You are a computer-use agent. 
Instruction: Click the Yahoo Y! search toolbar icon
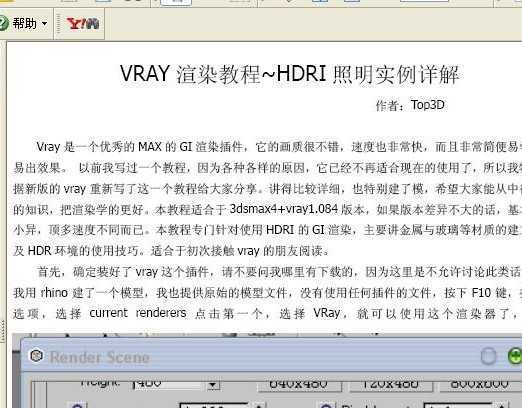(83, 24)
